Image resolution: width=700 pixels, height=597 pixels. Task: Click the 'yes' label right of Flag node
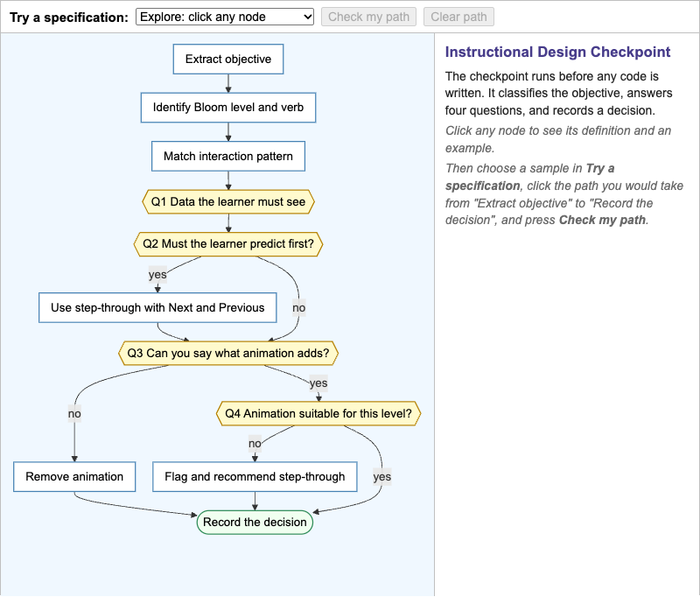point(382,477)
